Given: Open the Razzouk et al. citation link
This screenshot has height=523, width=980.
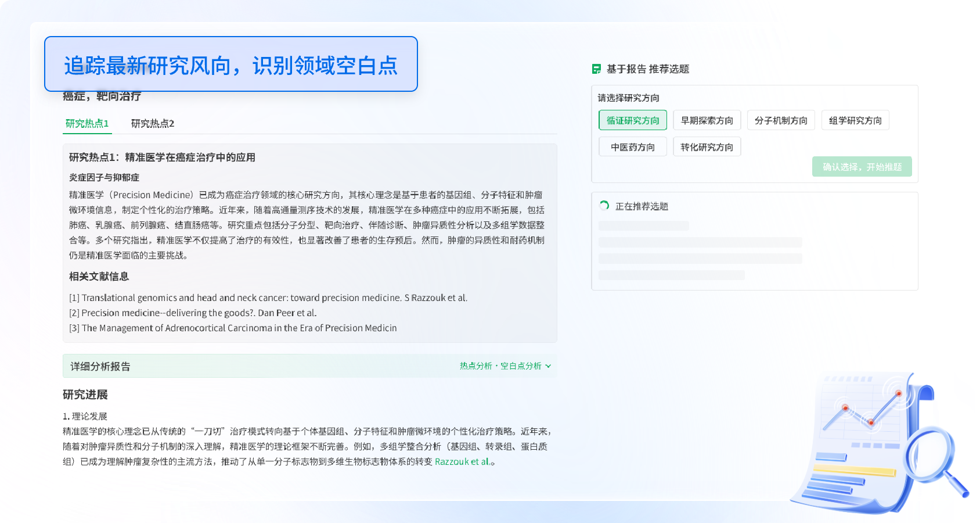Looking at the screenshot, I should click(463, 461).
